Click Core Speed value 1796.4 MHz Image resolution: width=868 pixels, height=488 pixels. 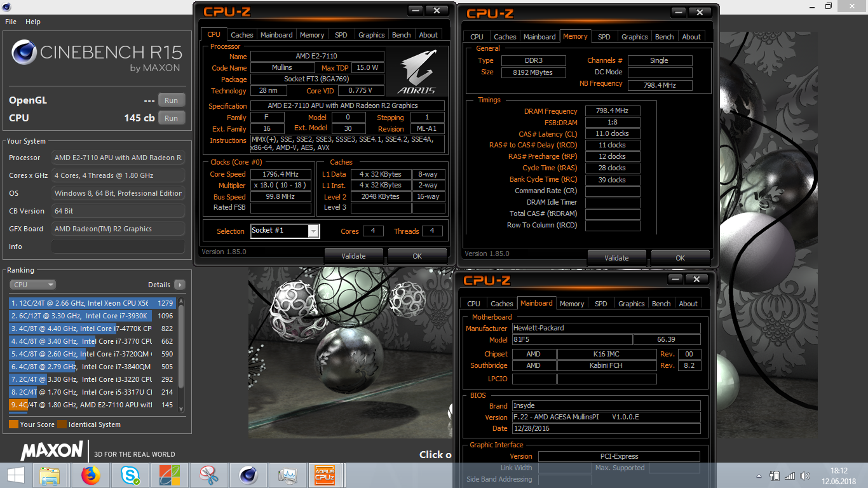click(x=281, y=174)
